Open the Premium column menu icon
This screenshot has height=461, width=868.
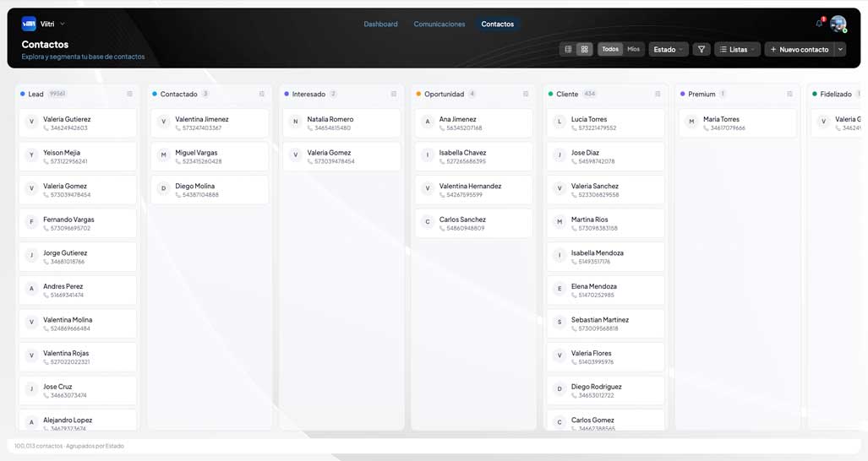(789, 94)
